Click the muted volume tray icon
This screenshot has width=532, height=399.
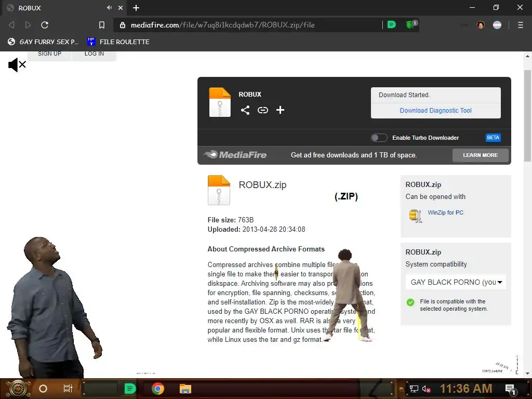(x=426, y=389)
